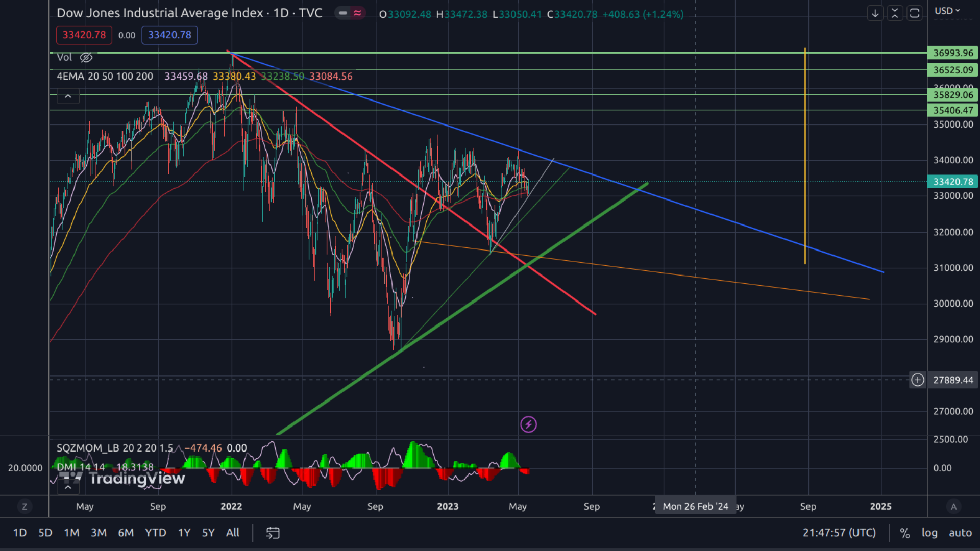Screen dimensions: 980x551
Task: Click the Mon 26 Feb '24 date label
Action: [x=695, y=506]
